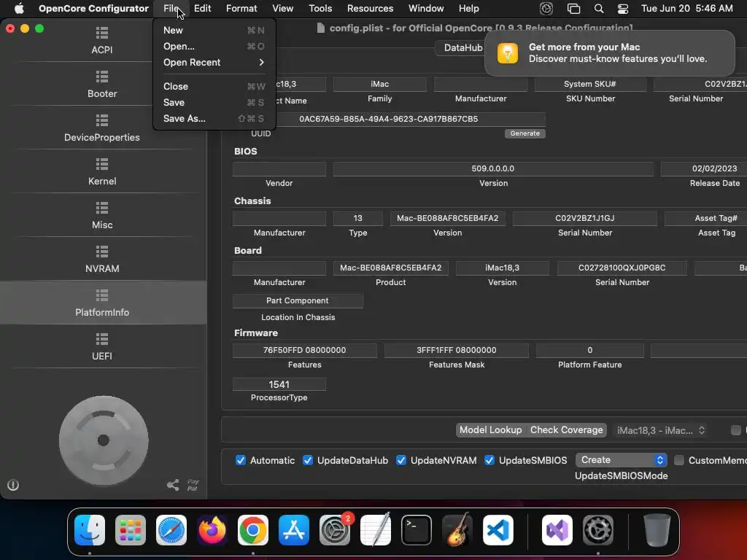This screenshot has width=747, height=560.
Task: Choose Close from the File menu
Action: [x=214, y=86]
